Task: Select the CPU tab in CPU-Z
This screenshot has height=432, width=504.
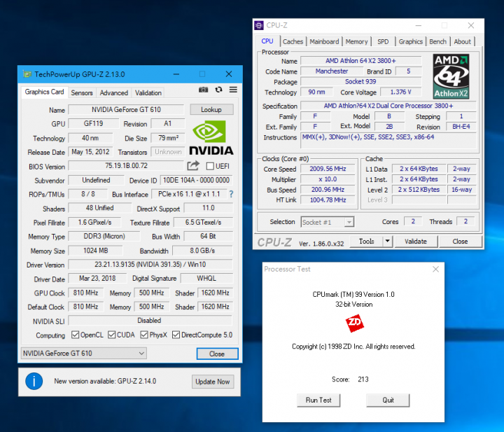Action: coord(267,41)
